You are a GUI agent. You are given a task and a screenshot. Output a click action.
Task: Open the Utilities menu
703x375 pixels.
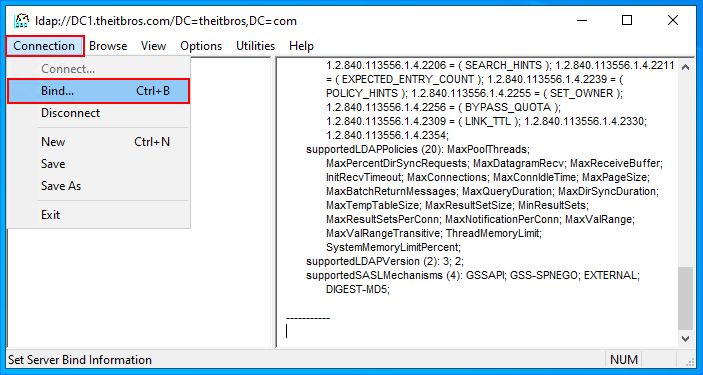pos(256,46)
